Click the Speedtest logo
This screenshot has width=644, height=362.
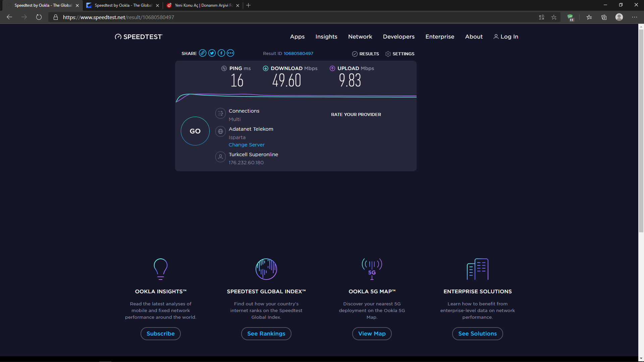139,37
